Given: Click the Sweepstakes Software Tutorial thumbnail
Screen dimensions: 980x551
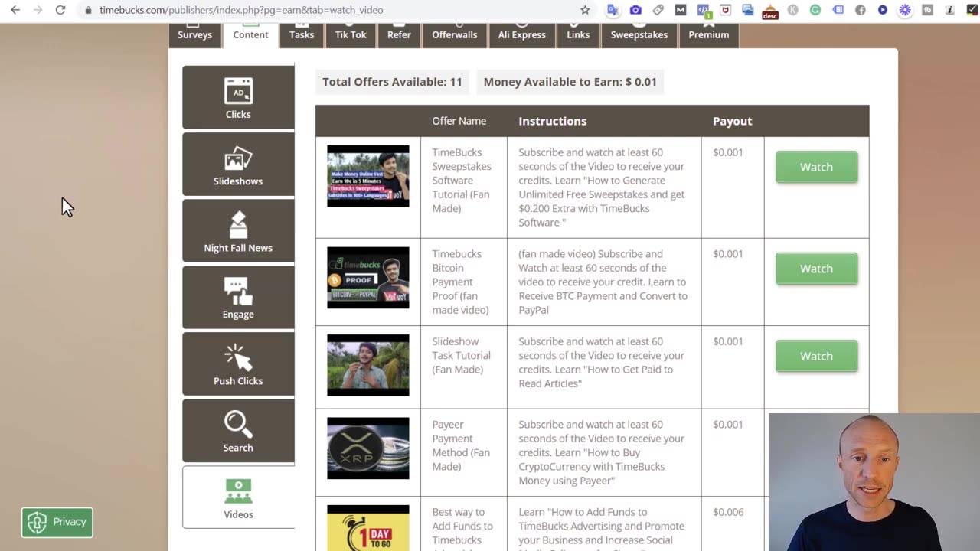Looking at the screenshot, I should (368, 176).
